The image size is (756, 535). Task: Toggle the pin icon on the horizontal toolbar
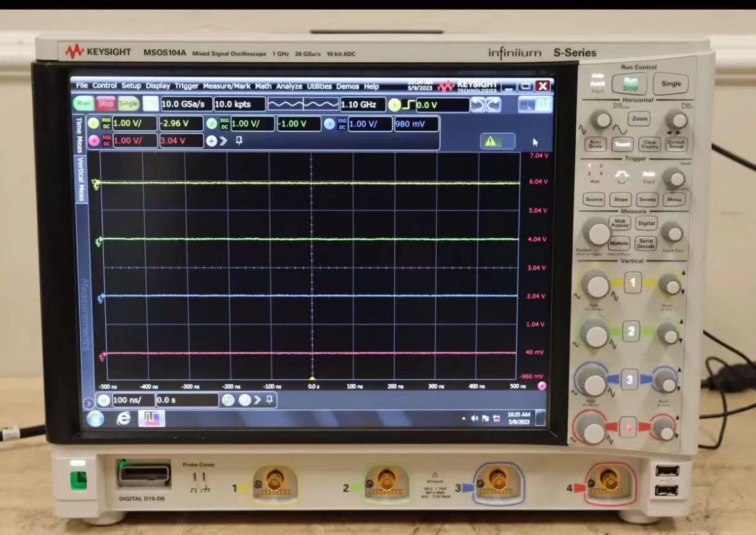point(269,400)
